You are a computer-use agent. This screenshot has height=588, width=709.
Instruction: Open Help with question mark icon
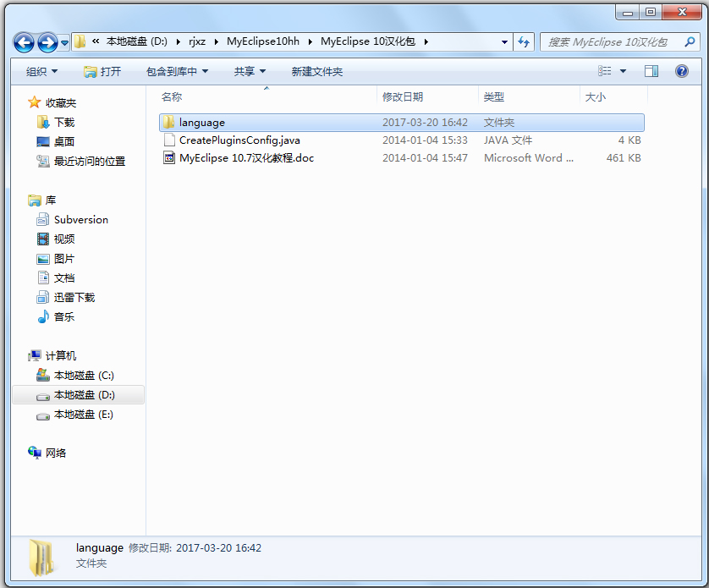[x=681, y=71]
